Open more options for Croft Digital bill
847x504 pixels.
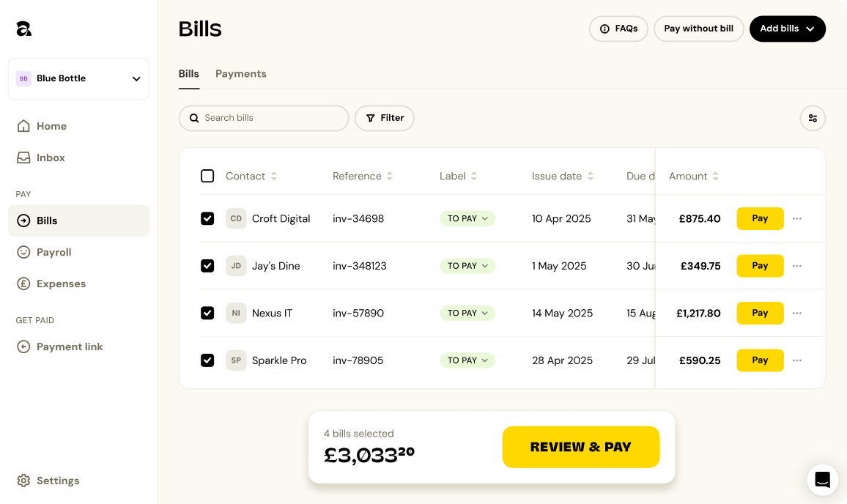coord(797,218)
